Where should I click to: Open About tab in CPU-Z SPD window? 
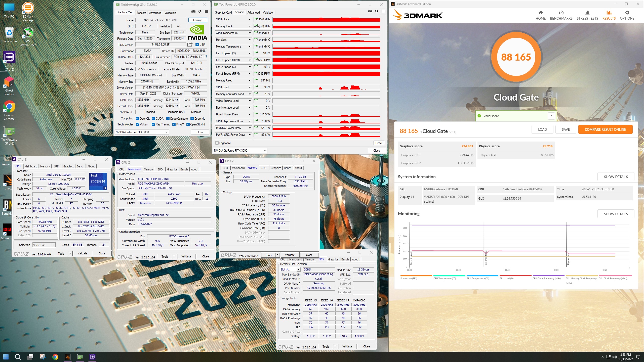click(x=355, y=259)
